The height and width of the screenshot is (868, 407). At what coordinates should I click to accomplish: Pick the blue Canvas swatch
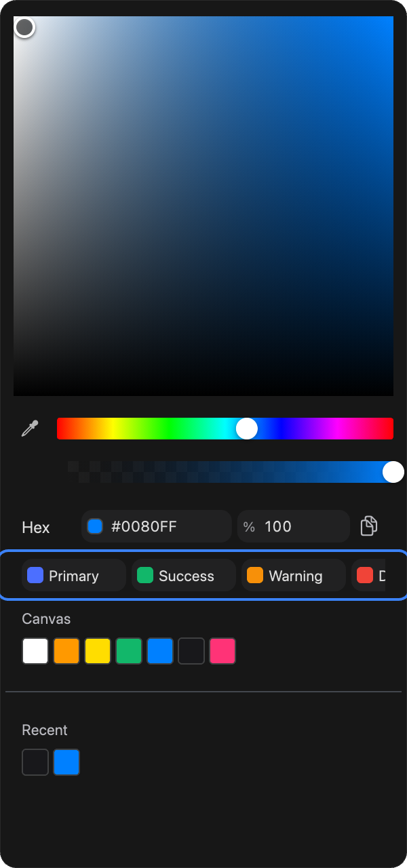[160, 651]
